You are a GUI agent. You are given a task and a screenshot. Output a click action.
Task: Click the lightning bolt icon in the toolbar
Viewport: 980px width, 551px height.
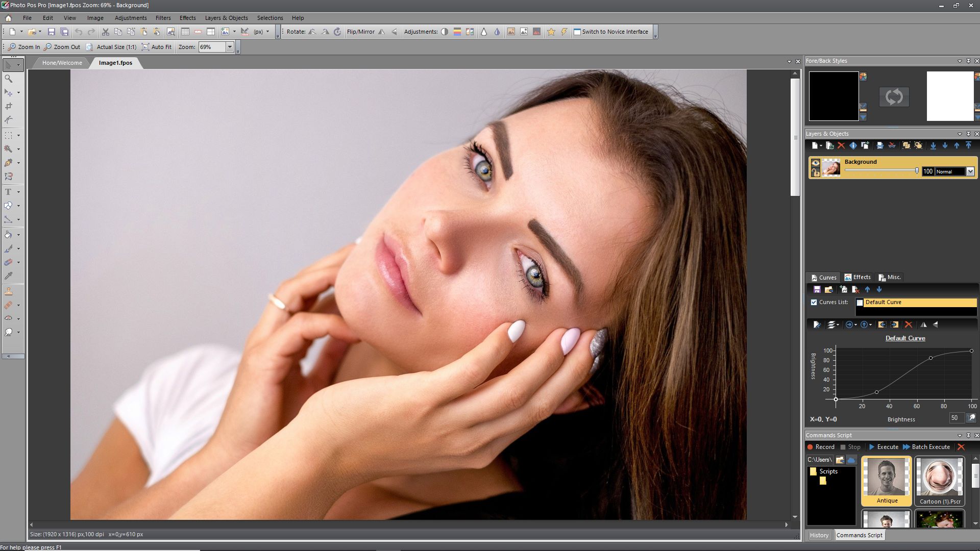(x=564, y=32)
